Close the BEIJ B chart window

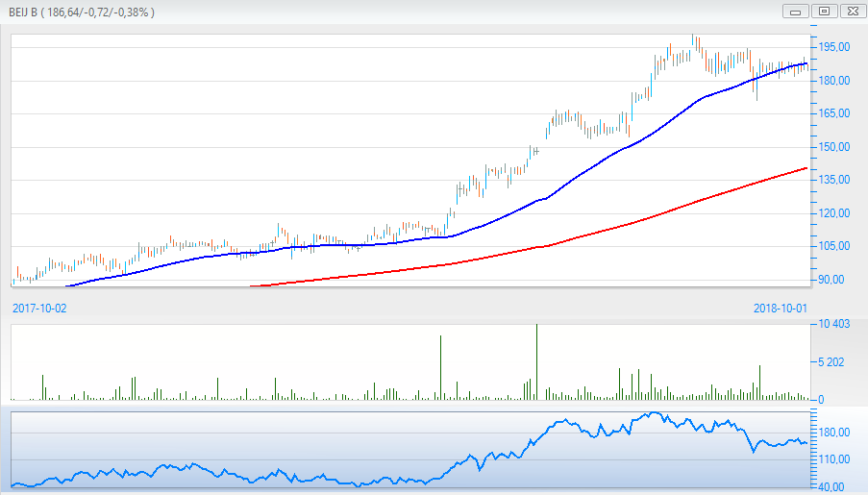pyautogui.click(x=853, y=12)
